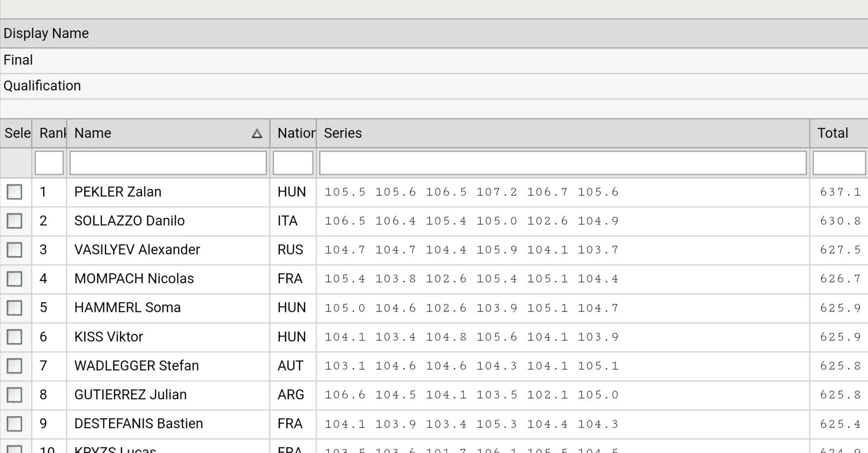Viewport: 868px width, 453px height.
Task: Open the Final results row
Action: (x=18, y=60)
